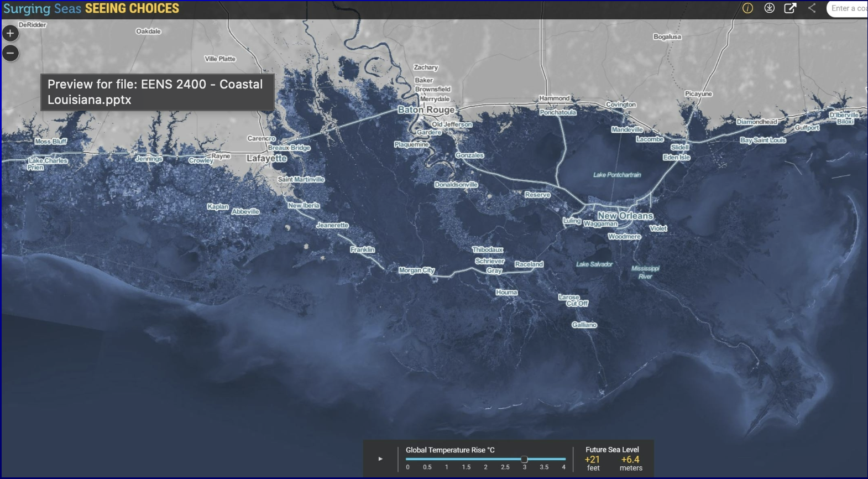Click the location search input field

click(x=848, y=8)
